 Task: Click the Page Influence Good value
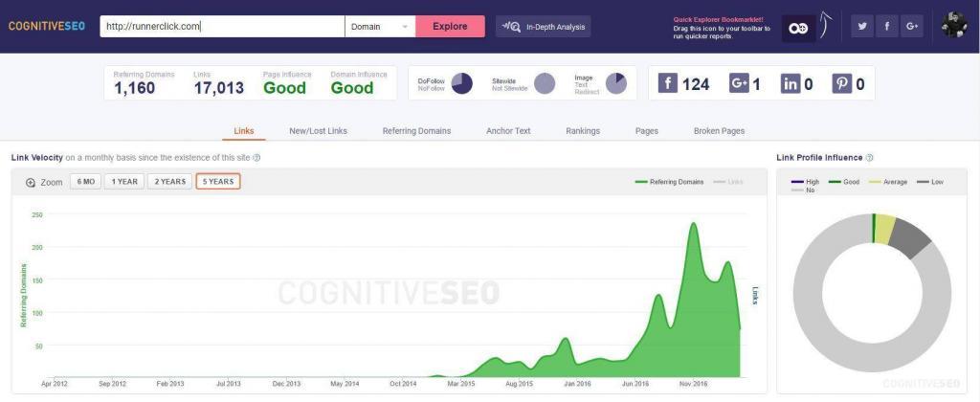(284, 87)
